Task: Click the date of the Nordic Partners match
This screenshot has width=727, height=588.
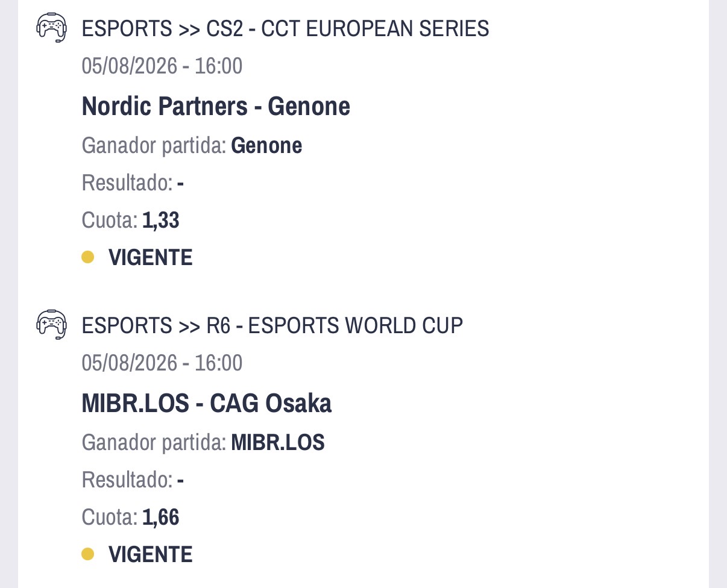Action: pos(162,66)
